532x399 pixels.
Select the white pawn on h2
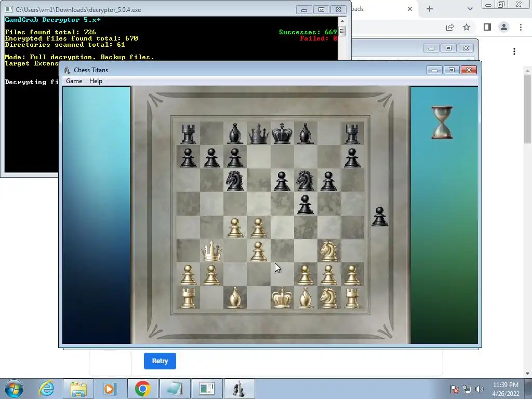coord(352,274)
